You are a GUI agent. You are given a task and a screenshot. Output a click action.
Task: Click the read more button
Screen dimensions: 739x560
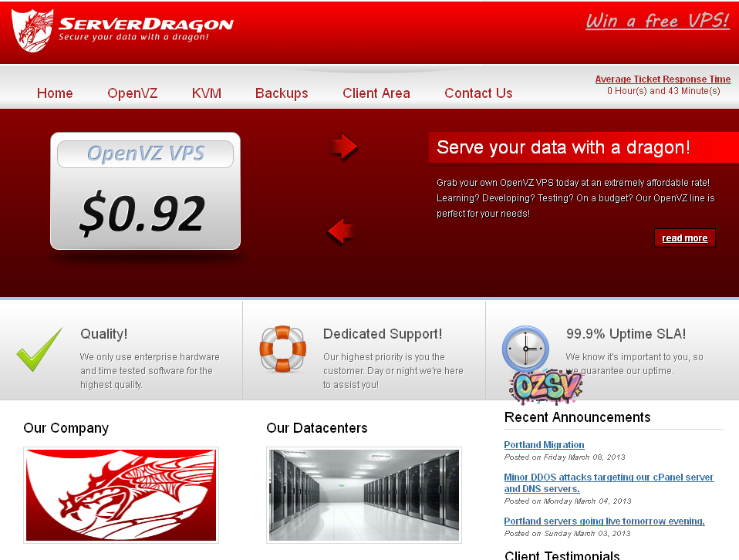(x=685, y=238)
